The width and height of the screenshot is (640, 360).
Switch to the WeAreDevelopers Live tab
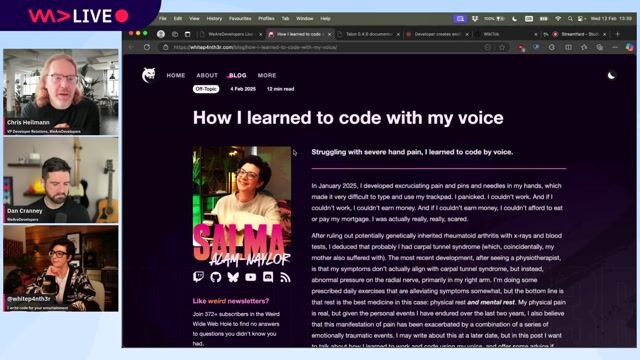click(231, 34)
